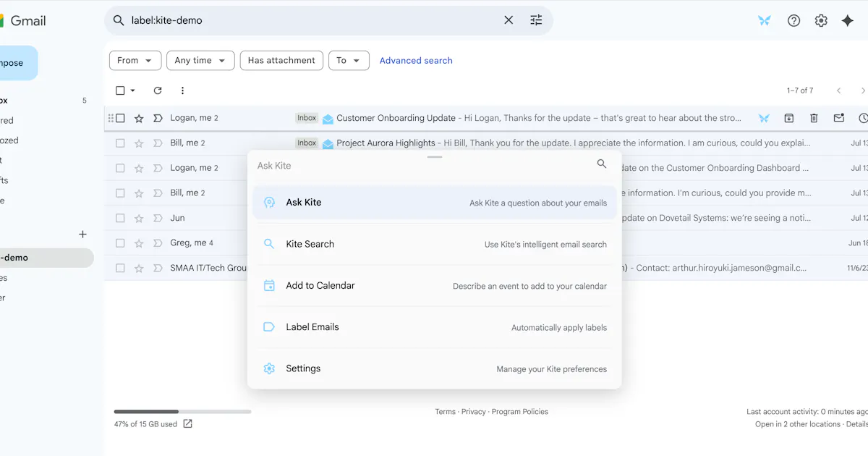
Task: Open the To filter dropdown
Action: point(349,61)
